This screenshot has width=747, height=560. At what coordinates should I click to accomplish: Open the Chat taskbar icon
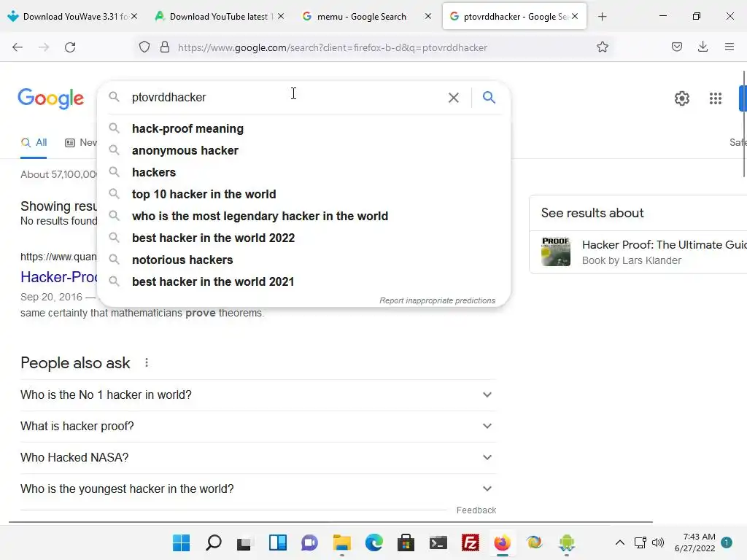pos(309,542)
